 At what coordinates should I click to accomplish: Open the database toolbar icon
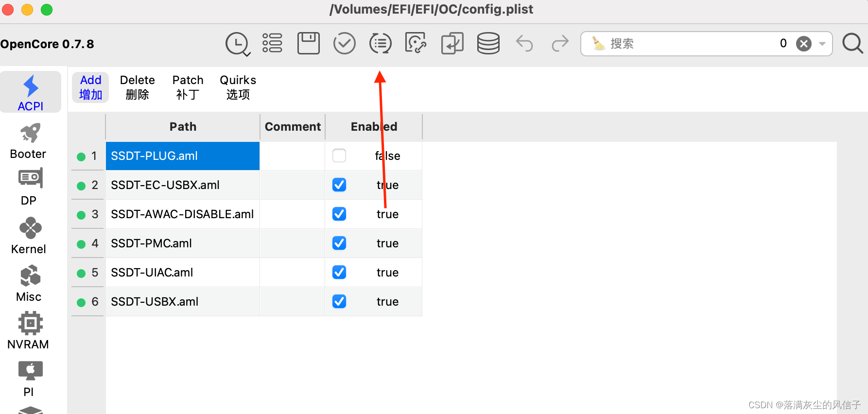point(488,43)
